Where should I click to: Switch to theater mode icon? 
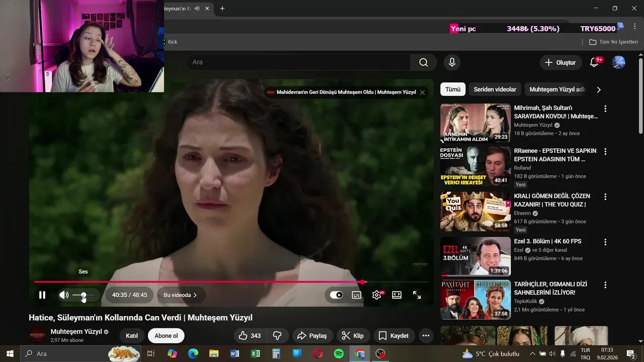[x=397, y=295]
